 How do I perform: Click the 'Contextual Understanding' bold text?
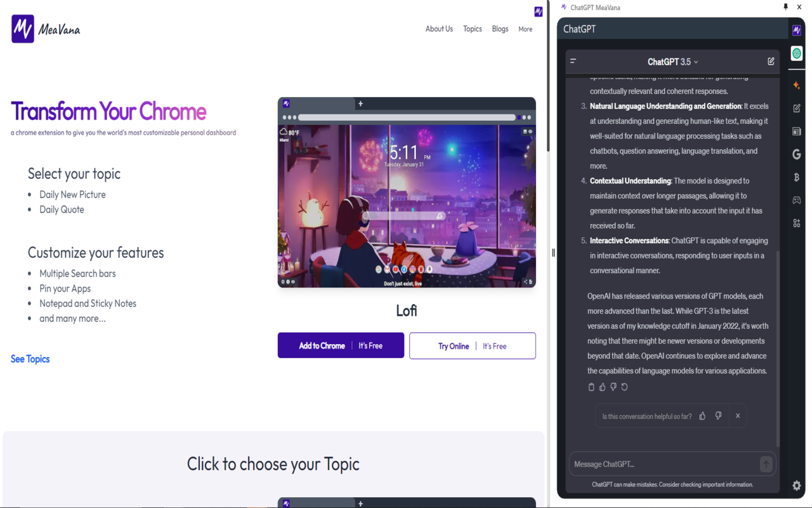[631, 181]
